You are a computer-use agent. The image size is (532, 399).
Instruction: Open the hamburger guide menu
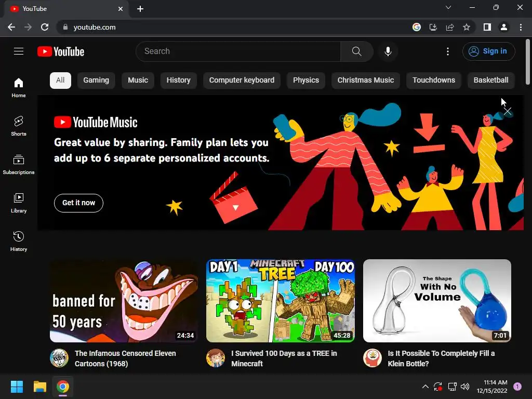[x=19, y=51]
